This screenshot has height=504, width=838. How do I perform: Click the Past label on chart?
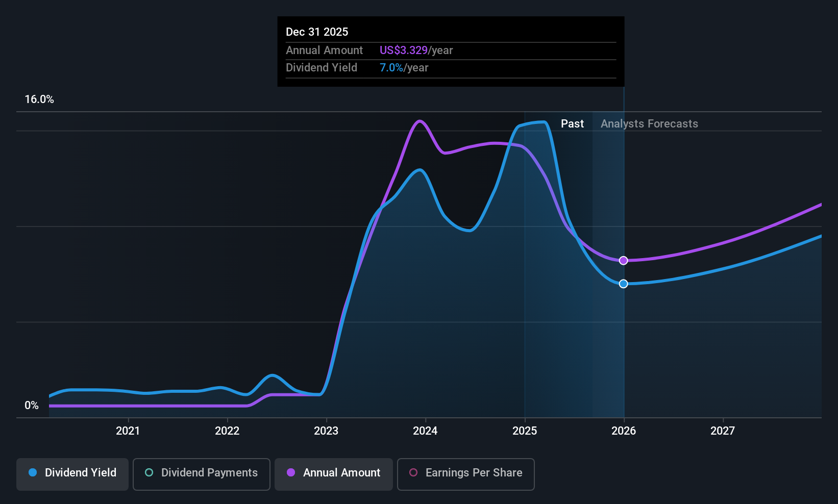pyautogui.click(x=572, y=123)
